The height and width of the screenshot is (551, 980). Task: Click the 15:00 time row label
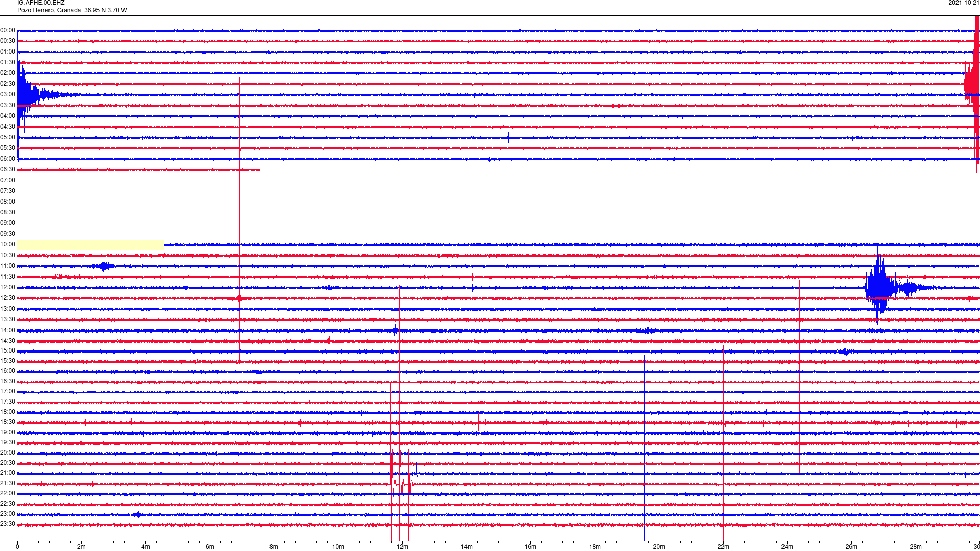(x=8, y=350)
